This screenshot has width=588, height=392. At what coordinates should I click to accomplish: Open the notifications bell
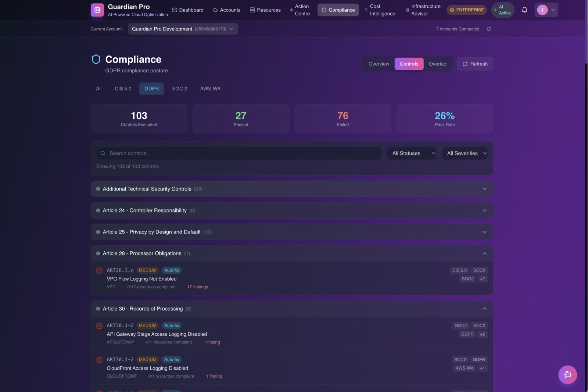coord(524,10)
